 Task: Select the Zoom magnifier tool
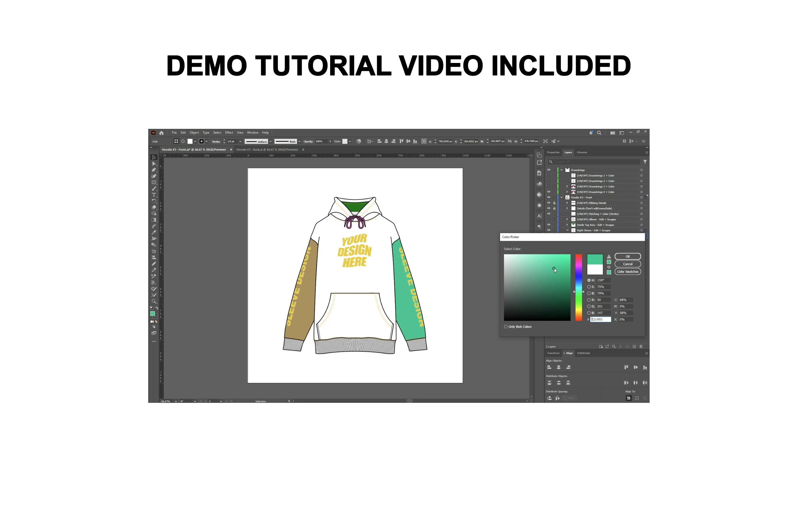point(154,301)
